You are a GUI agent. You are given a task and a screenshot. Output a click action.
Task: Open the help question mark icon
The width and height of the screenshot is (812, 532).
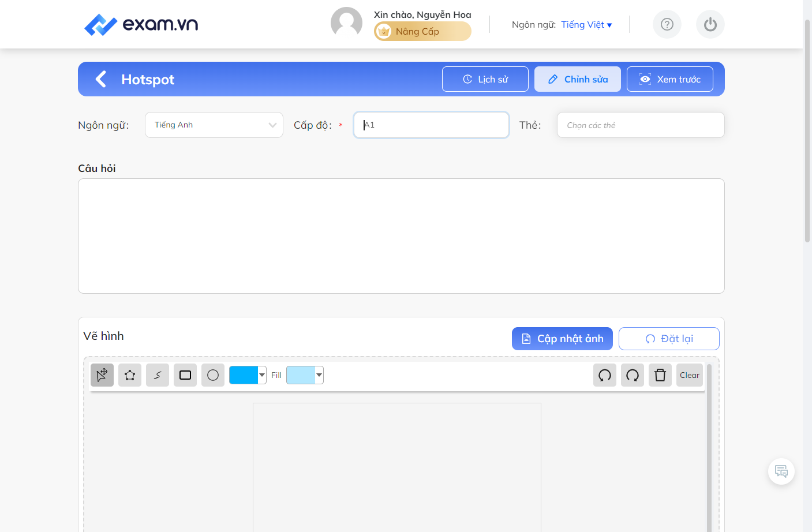(667, 24)
